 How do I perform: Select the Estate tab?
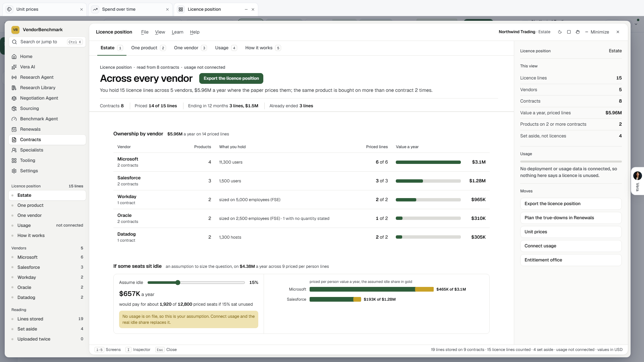pyautogui.click(x=112, y=48)
